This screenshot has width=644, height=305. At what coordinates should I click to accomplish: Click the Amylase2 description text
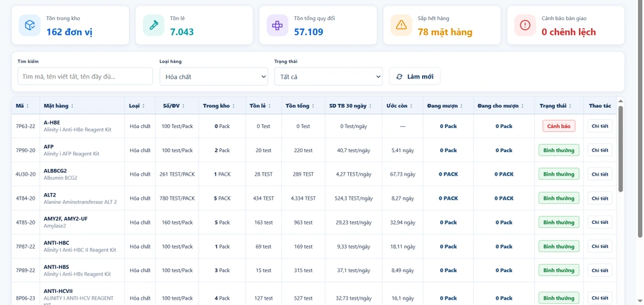pyautogui.click(x=54, y=226)
